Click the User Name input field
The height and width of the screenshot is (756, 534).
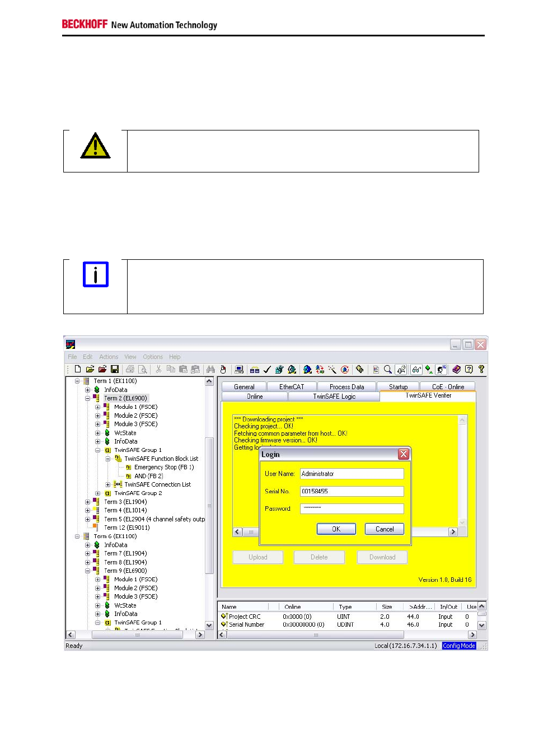352,474
